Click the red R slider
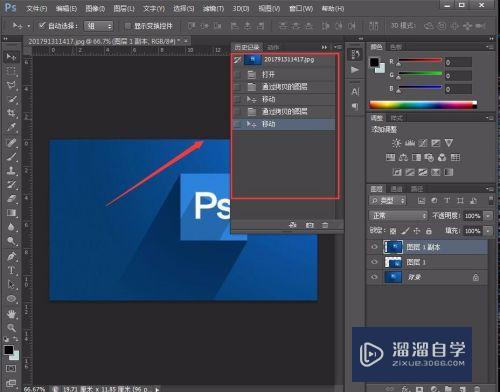Viewport: 500px width, 392px height. coord(420,61)
